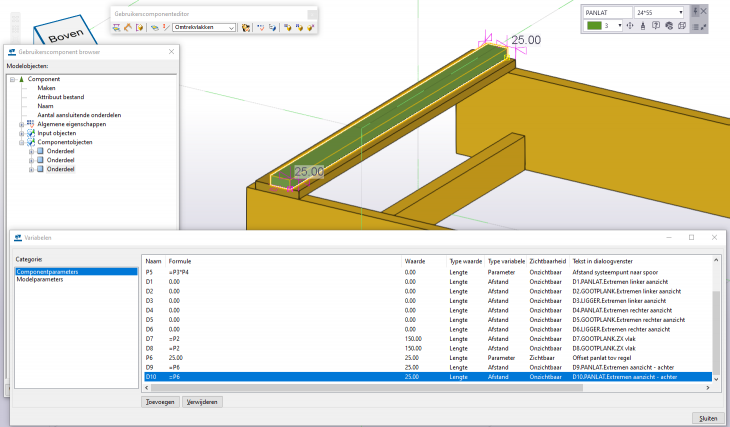Select Modelparameters category
The image size is (730, 427).
point(40,279)
